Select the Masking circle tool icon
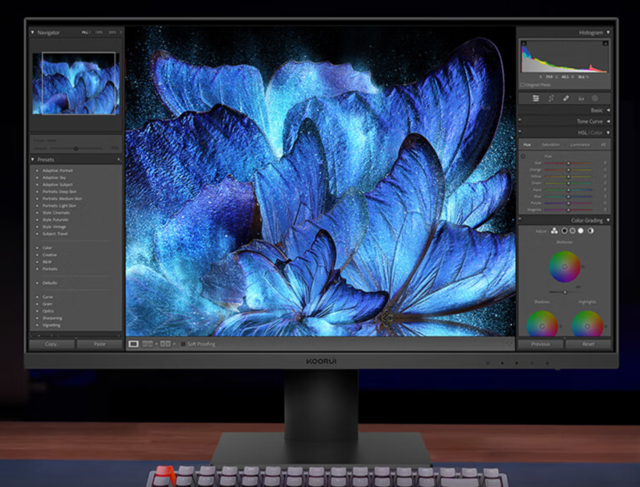The width and height of the screenshot is (640, 487). coord(595,98)
